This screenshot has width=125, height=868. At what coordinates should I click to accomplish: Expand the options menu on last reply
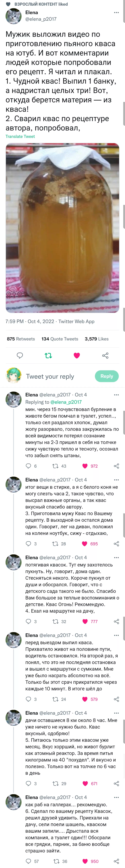[x=116, y=797]
